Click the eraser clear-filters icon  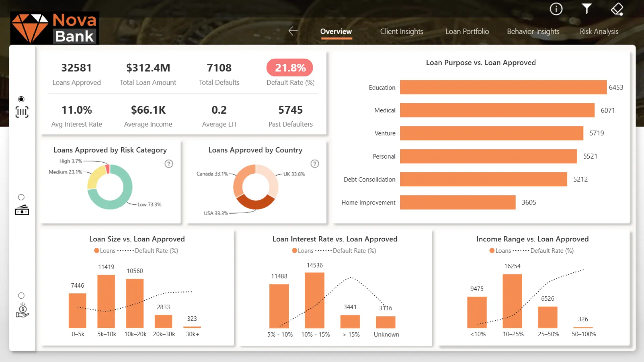(617, 9)
